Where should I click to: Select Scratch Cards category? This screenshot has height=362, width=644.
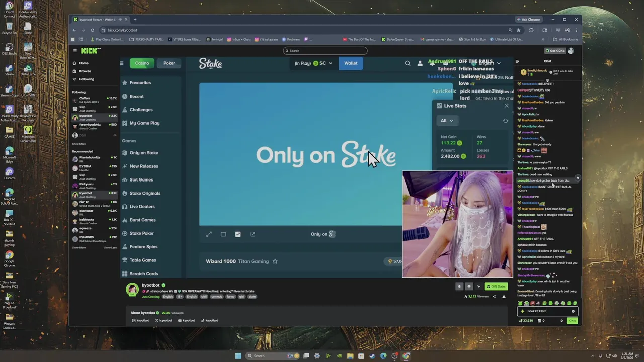pyautogui.click(x=140, y=274)
